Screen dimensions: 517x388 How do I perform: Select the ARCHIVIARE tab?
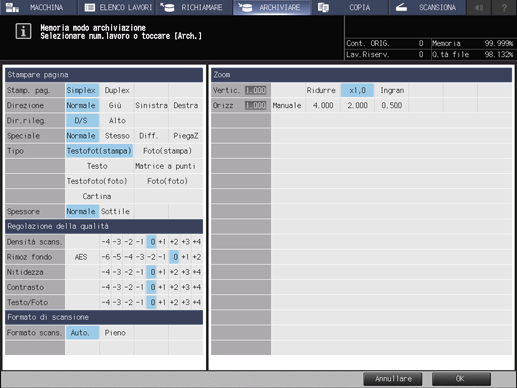(x=272, y=7)
